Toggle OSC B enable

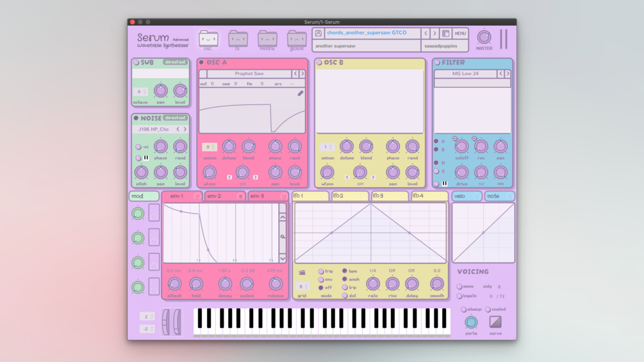pos(319,63)
